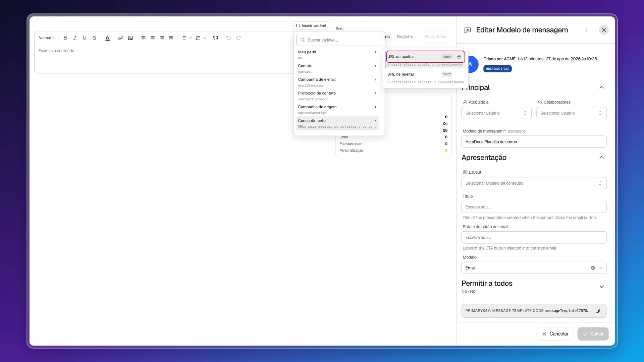Insert a numbered list
The height and width of the screenshot is (362, 644).
pos(198,38)
